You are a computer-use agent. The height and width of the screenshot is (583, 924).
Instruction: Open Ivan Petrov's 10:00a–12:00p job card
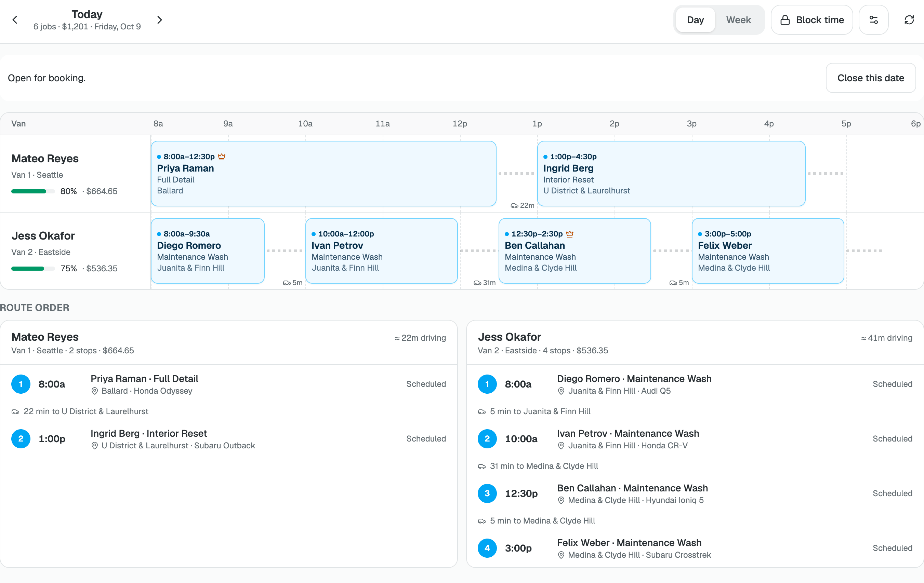381,251
